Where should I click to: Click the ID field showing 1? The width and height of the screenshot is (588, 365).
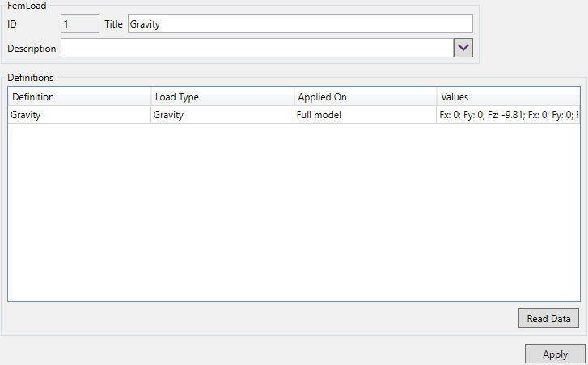point(80,24)
